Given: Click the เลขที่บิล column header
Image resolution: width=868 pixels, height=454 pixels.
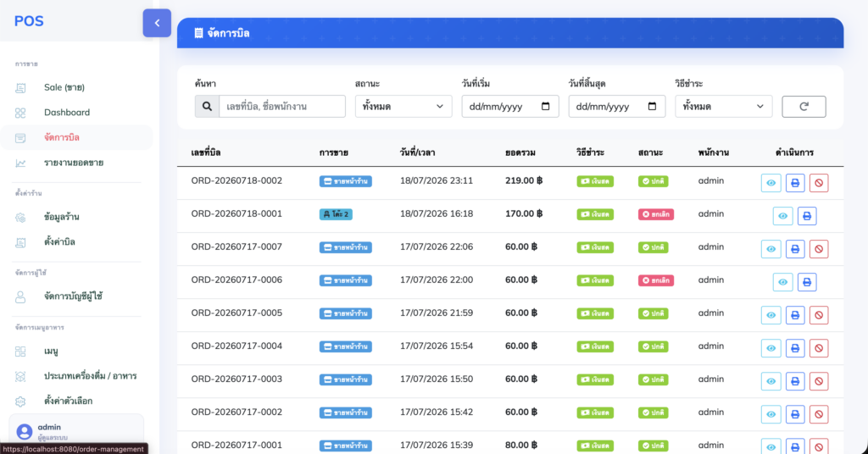Looking at the screenshot, I should (x=206, y=152).
